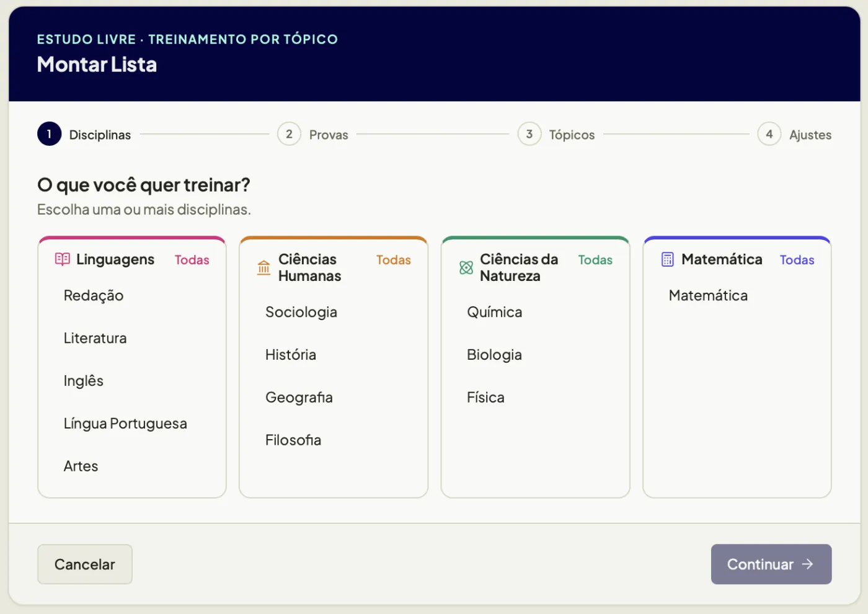Choose the Física discipline
868x614 pixels.
485,398
